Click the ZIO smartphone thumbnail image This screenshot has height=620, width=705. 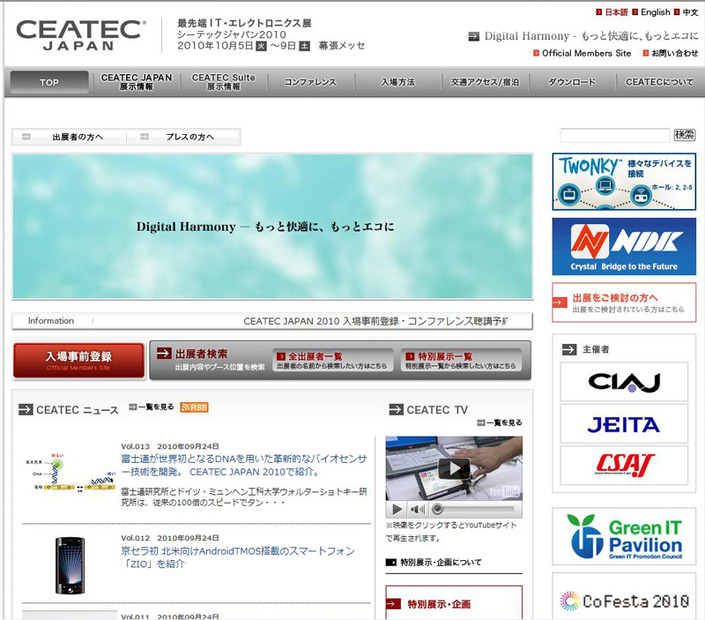coord(70,566)
